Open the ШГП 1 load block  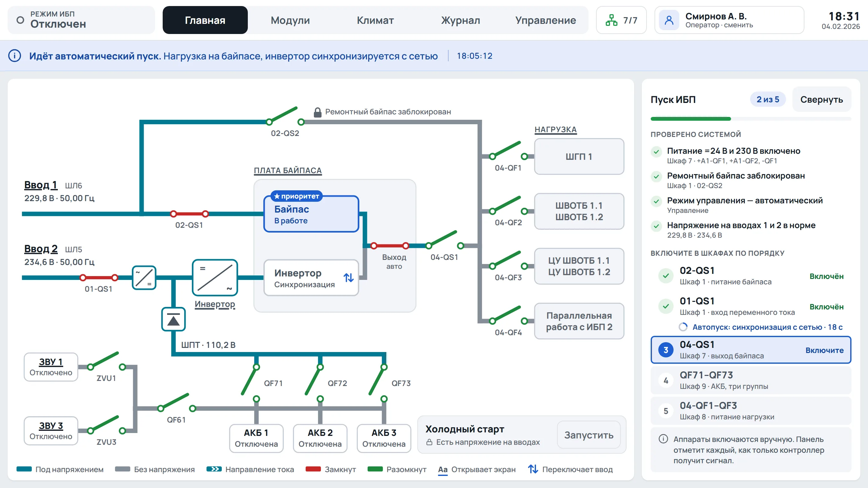pyautogui.click(x=579, y=156)
